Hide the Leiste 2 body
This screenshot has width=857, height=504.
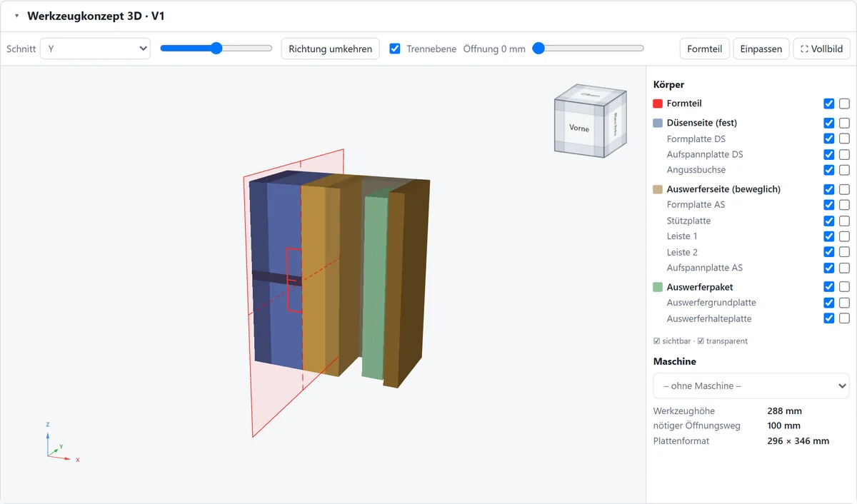click(829, 252)
